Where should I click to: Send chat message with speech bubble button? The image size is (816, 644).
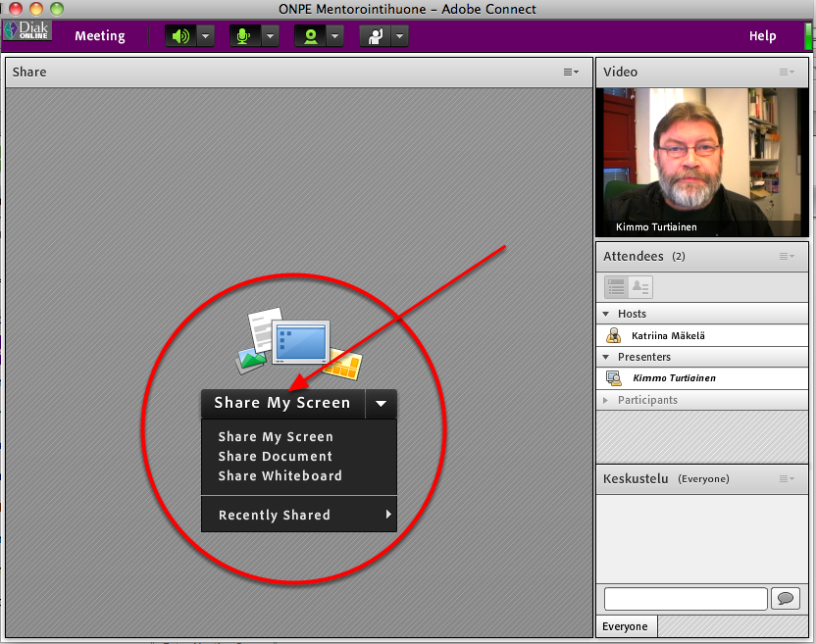pos(786,599)
